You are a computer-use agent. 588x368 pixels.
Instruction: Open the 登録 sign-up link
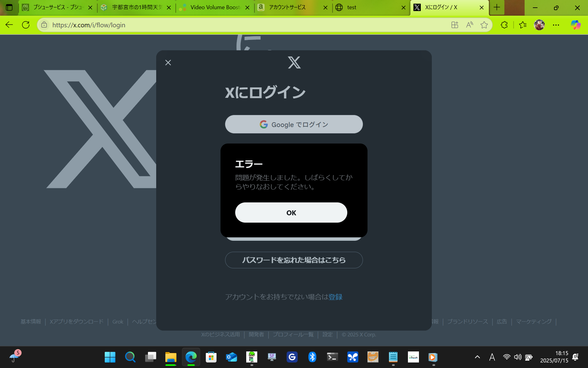tap(335, 297)
